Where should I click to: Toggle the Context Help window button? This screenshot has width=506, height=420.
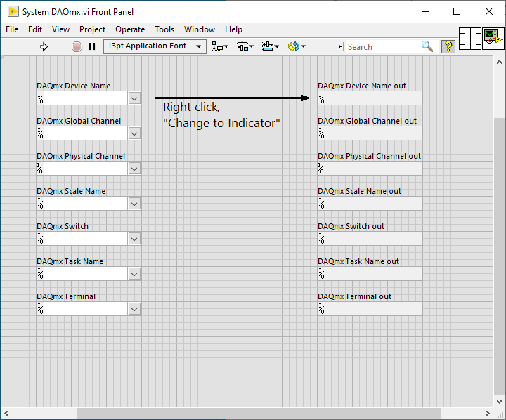[x=448, y=46]
